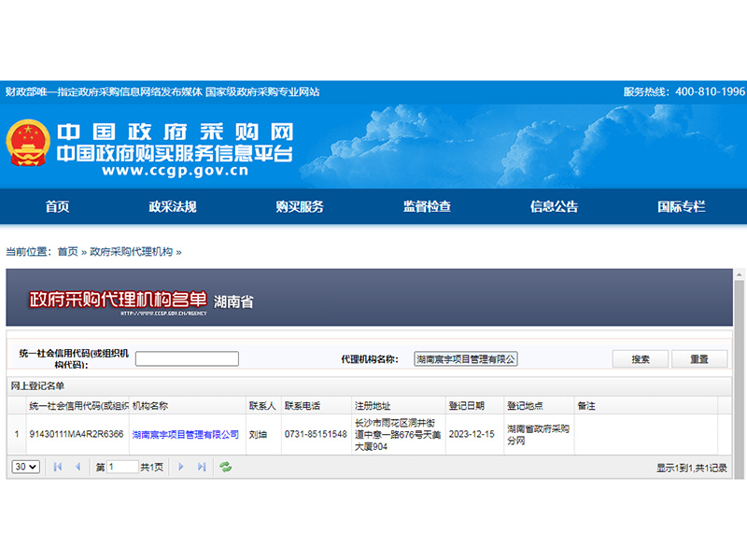Open 政采法规 navigation item
This screenshot has width=747, height=560.
click(x=173, y=206)
